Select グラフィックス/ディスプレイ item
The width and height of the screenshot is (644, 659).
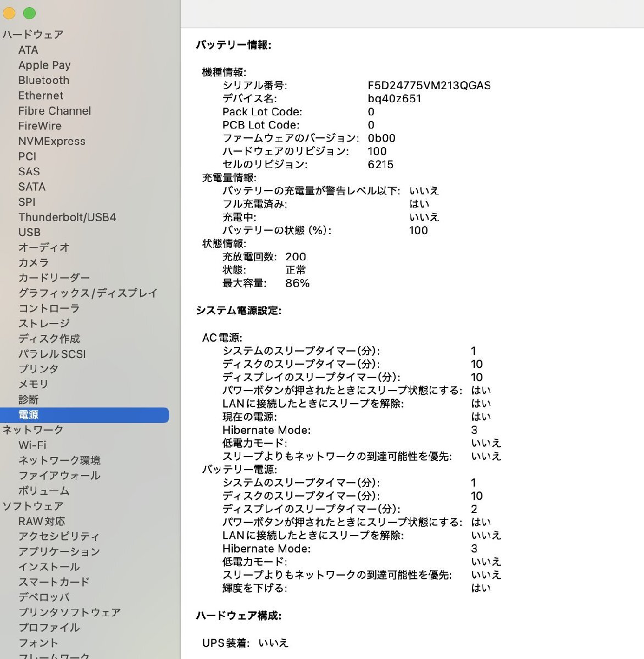pyautogui.click(x=88, y=293)
